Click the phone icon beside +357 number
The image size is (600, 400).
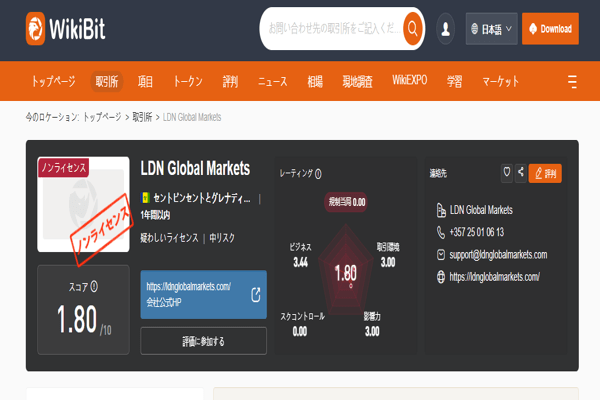point(441,232)
